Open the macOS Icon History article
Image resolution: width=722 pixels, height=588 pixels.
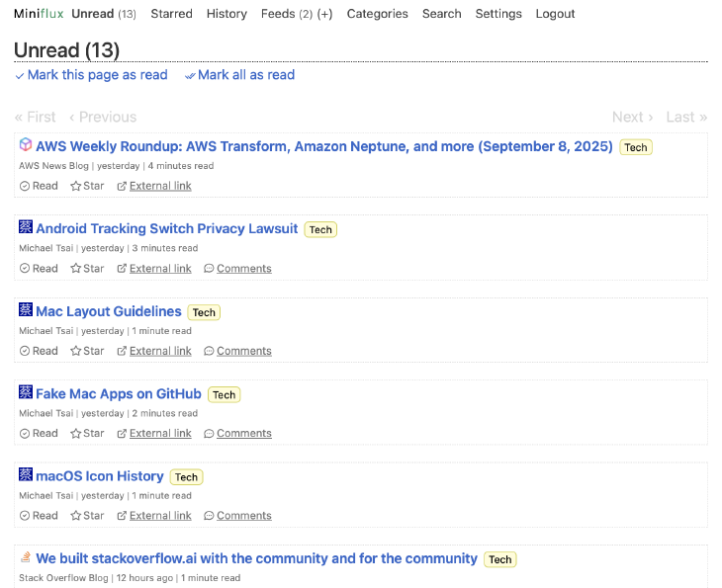click(100, 476)
